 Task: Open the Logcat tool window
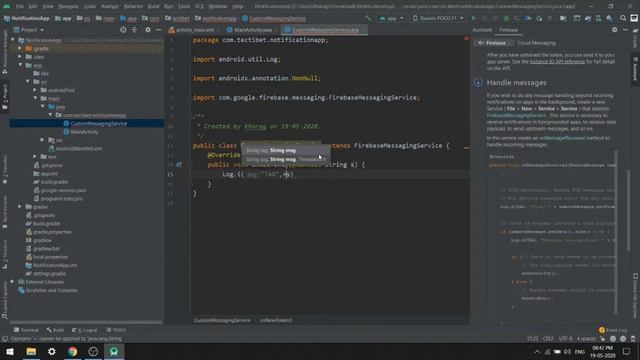click(x=85, y=330)
